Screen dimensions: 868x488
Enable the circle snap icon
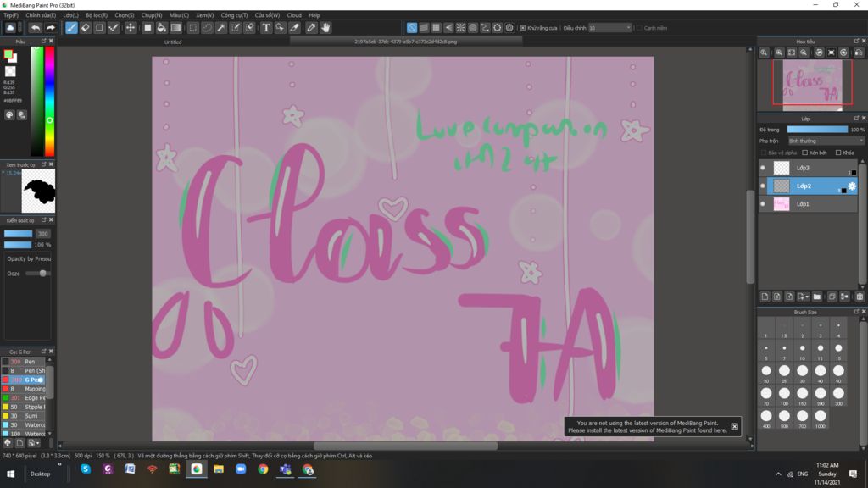473,28
